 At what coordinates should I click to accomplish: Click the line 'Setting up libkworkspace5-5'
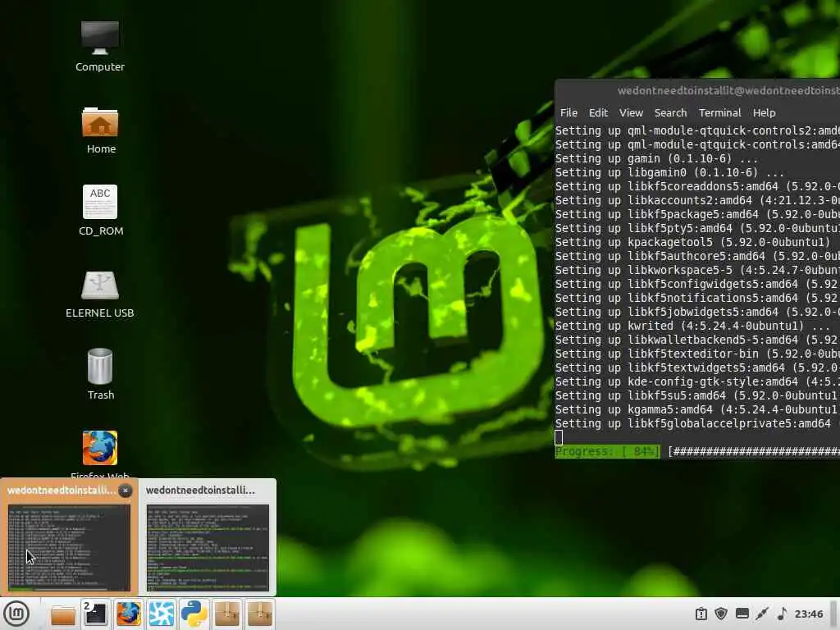(x=697, y=270)
